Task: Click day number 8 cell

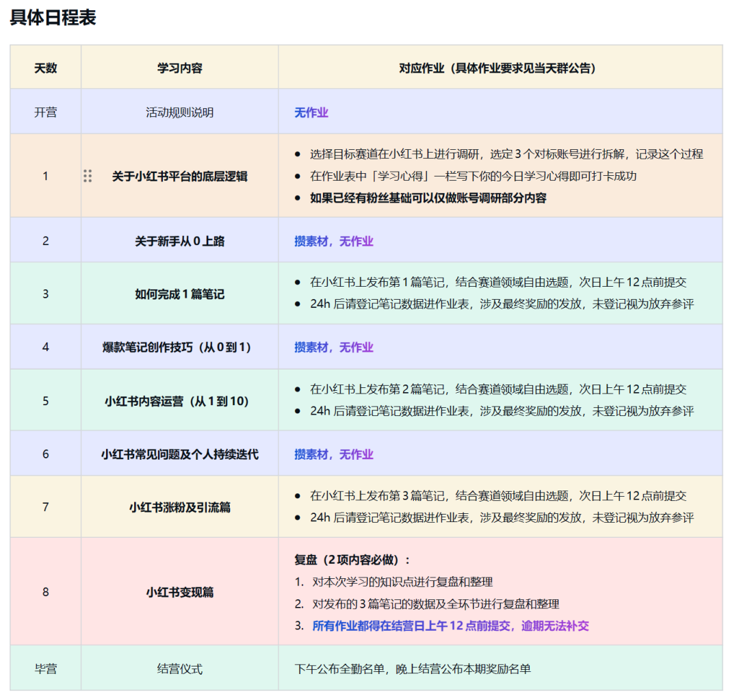Action: click(46, 592)
